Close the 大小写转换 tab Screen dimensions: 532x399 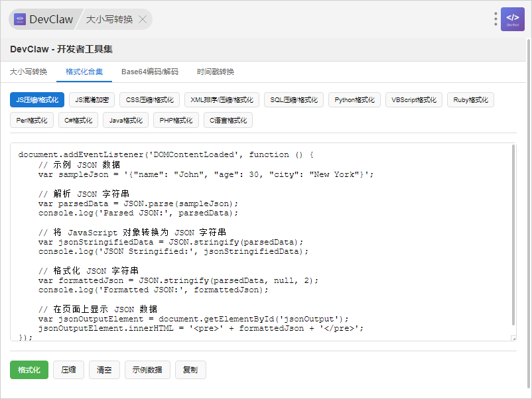coord(143,19)
